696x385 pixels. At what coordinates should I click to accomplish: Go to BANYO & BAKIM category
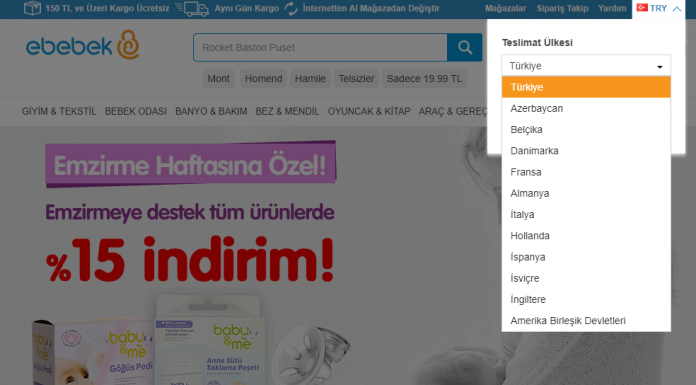[211, 111]
